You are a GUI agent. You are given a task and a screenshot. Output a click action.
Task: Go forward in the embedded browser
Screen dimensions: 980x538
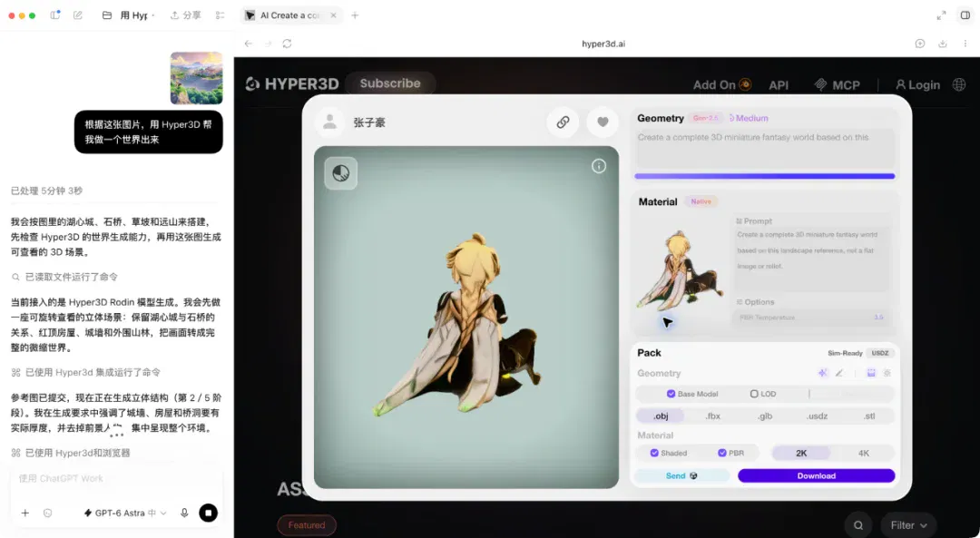click(268, 44)
